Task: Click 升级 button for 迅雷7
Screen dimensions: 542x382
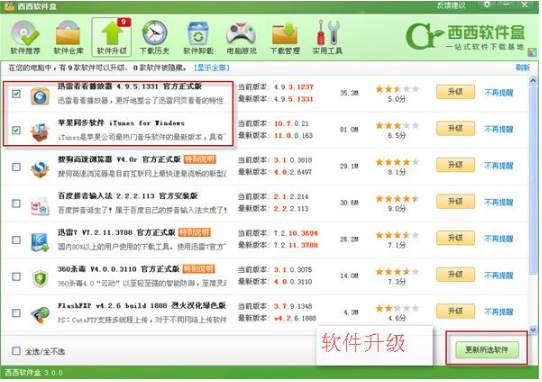Action: (455, 238)
